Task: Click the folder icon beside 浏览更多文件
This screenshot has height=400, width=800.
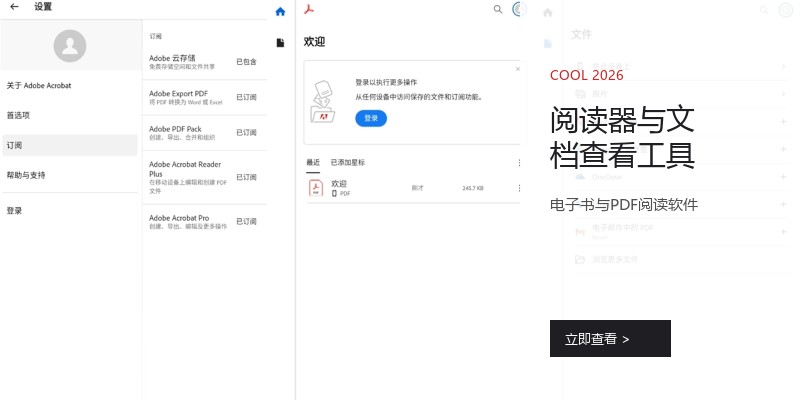Action: (580, 260)
